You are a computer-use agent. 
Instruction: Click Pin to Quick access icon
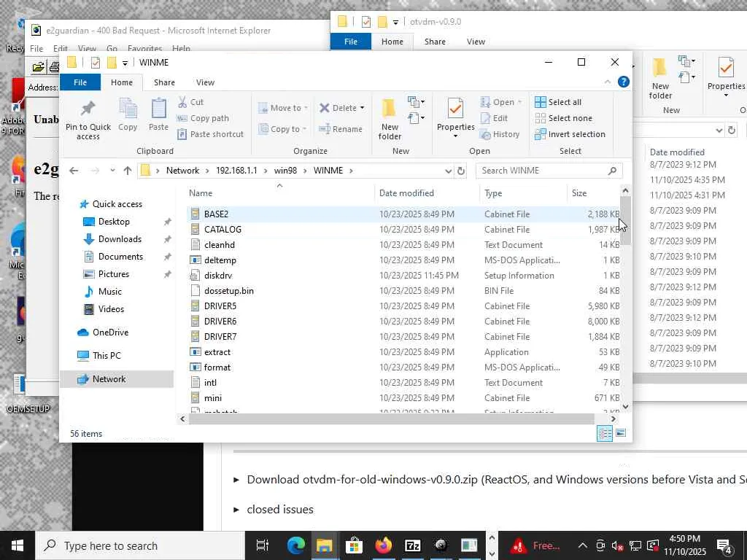click(x=88, y=120)
